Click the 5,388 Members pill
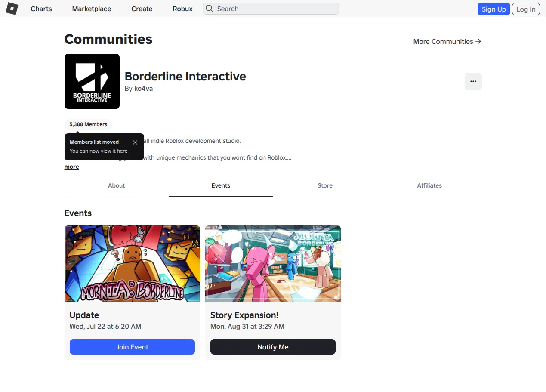Screen dimensions: 546x392 (88, 124)
